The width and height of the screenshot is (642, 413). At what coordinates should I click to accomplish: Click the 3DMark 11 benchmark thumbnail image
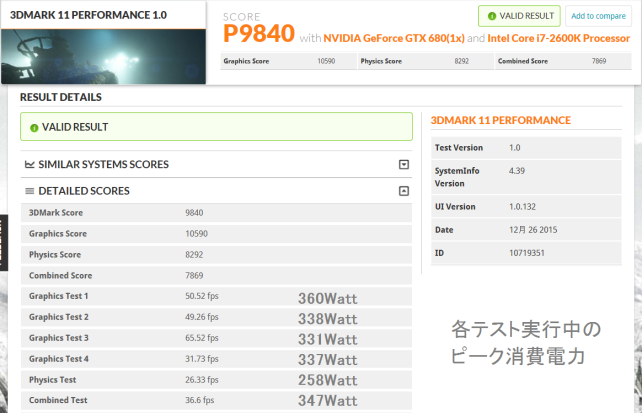103,56
